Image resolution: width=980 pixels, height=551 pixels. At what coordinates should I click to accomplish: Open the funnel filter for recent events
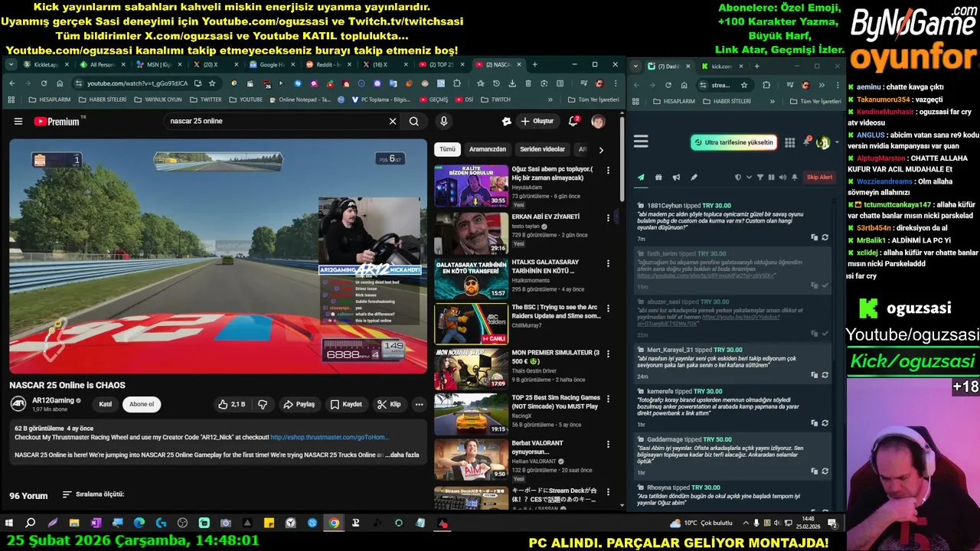pyautogui.click(x=760, y=178)
